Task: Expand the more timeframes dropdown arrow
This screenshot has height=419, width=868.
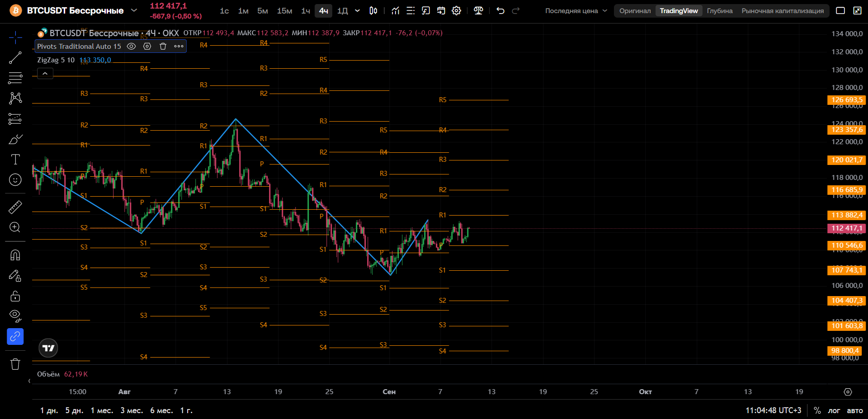Action: click(x=358, y=11)
